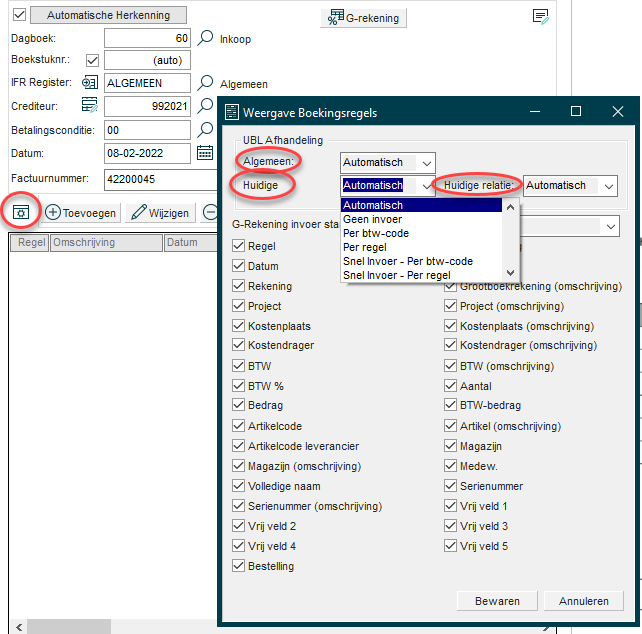Maximize the Weergave Boekingsregels dialog
The image size is (642, 634).
click(576, 111)
